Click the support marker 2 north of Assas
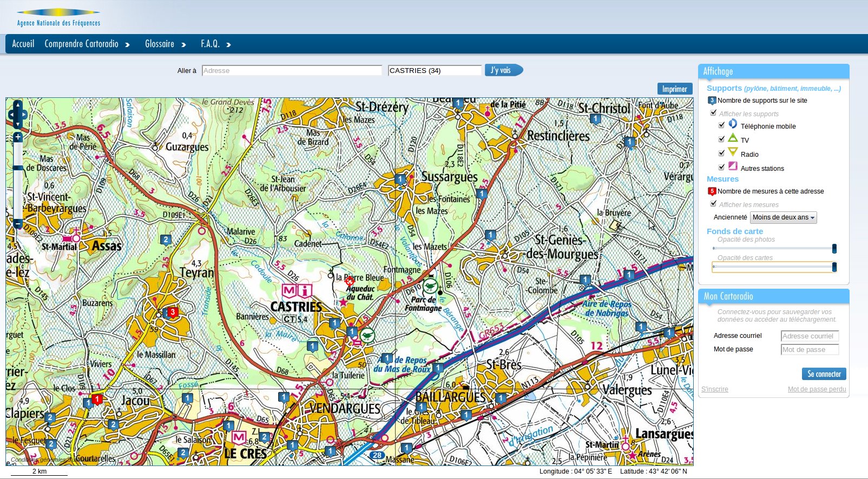Image resolution: width=868 pixels, height=479 pixels. point(166,239)
